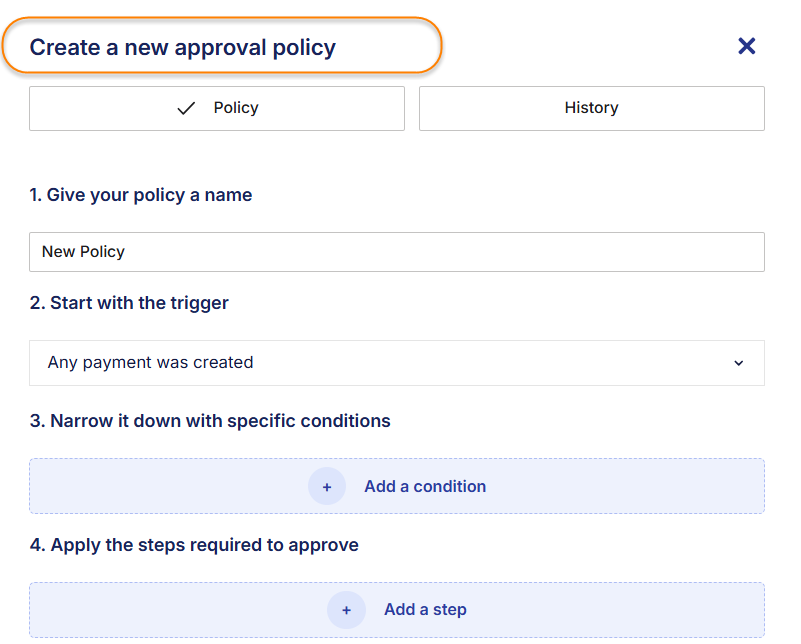Open the 'Any payment was created' dropdown

pyautogui.click(x=396, y=363)
